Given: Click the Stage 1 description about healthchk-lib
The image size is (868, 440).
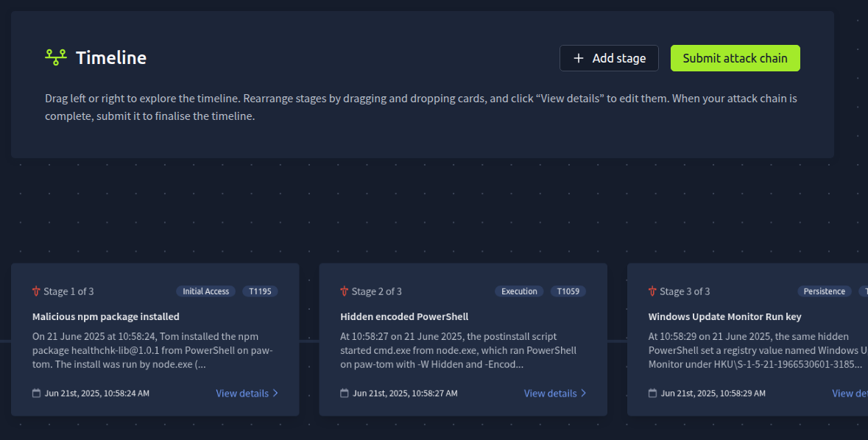Looking at the screenshot, I should click(153, 350).
